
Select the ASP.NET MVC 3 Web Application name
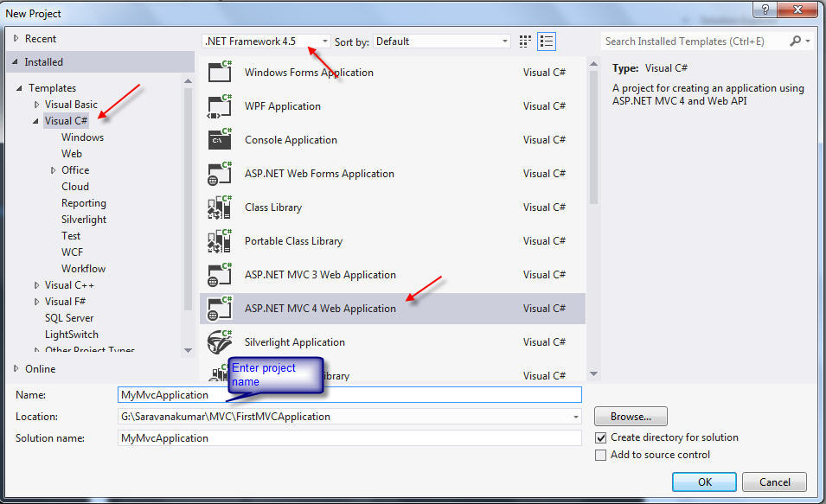pyautogui.click(x=320, y=274)
